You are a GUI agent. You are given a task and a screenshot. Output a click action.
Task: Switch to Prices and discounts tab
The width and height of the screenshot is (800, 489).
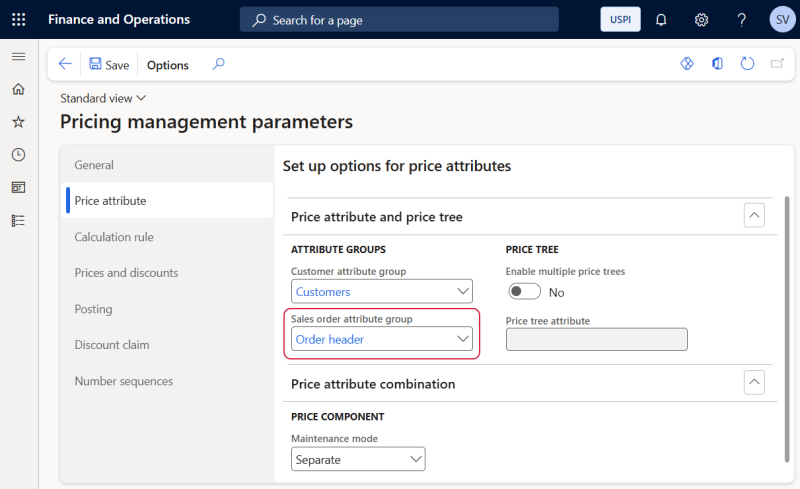tap(126, 273)
